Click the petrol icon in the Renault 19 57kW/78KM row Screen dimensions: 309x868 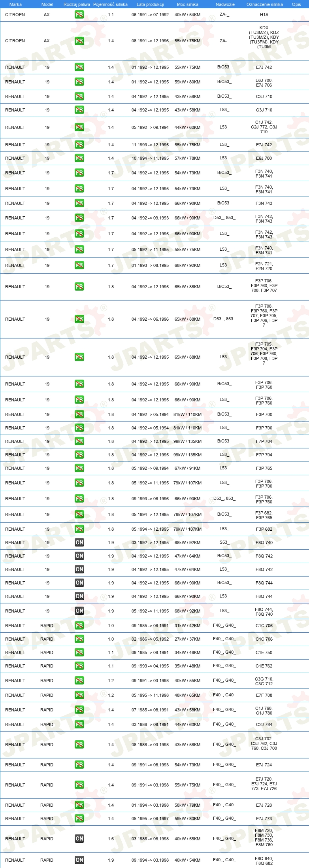click(x=79, y=158)
